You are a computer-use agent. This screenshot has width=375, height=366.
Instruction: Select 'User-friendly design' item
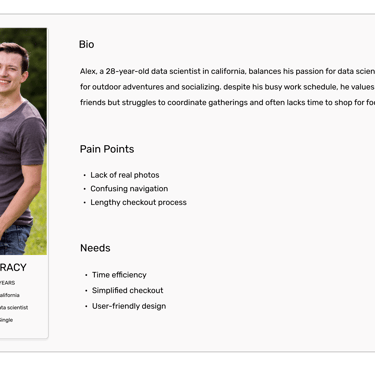pos(129,306)
